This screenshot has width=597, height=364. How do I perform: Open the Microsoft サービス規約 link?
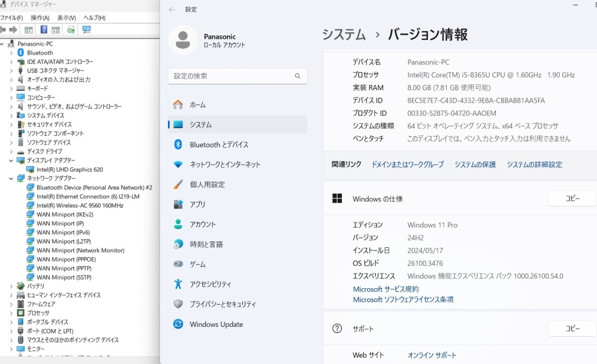[386, 289]
